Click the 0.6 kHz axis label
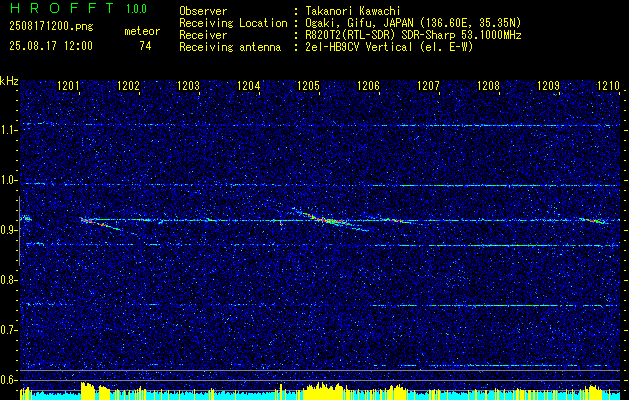This screenshot has width=629, height=400. [8, 380]
